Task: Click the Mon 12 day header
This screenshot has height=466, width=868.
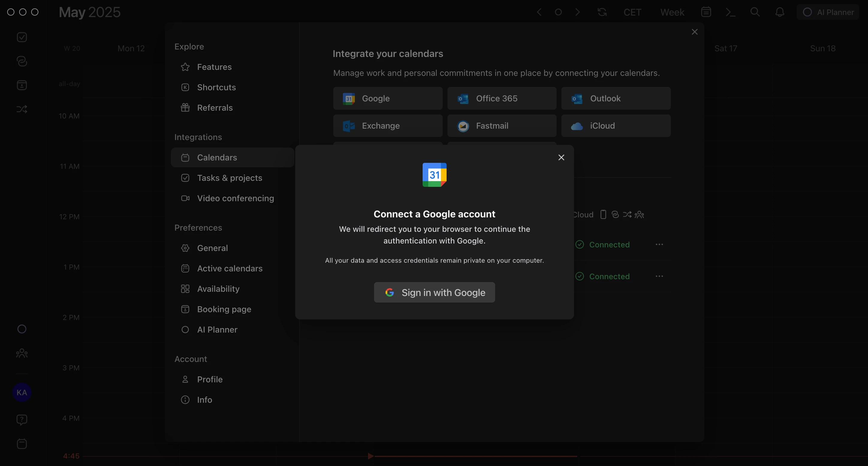Action: coord(131,49)
